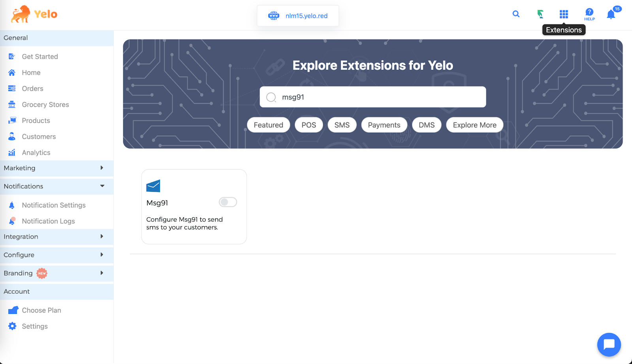Image resolution: width=632 pixels, height=364 pixels.
Task: Click the Msg91 envelope icon
Action: (x=153, y=186)
